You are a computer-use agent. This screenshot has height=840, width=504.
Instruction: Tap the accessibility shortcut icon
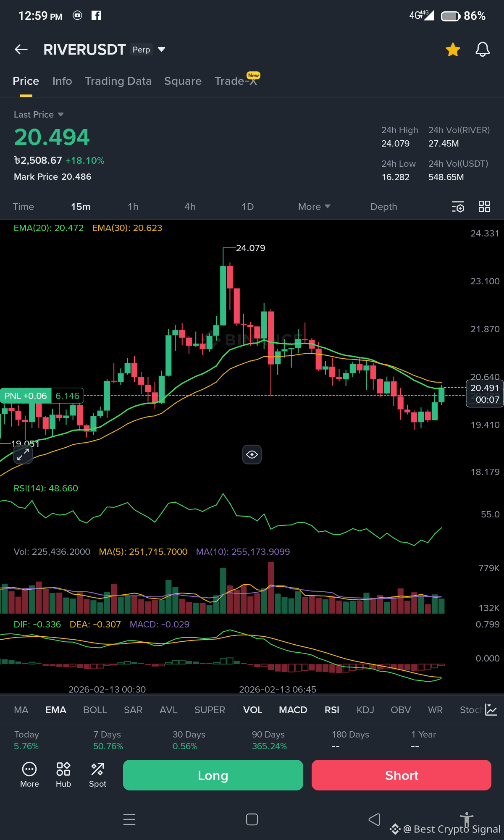point(467,820)
